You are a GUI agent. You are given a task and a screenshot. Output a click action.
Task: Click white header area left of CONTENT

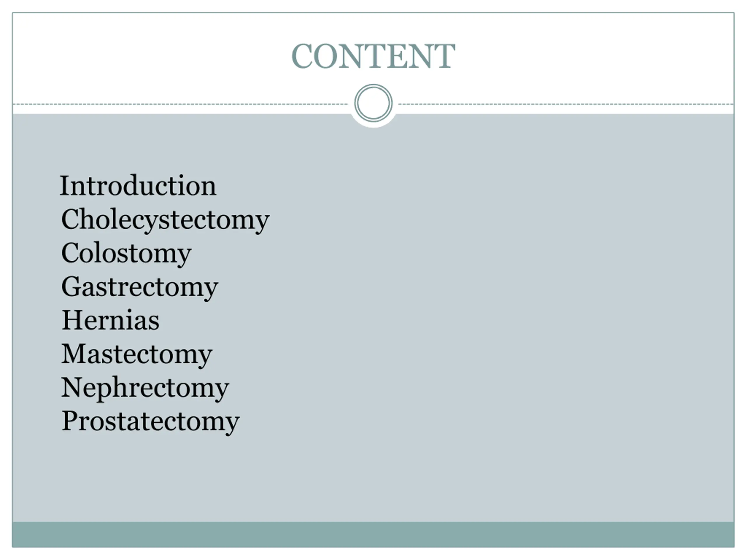(152, 56)
